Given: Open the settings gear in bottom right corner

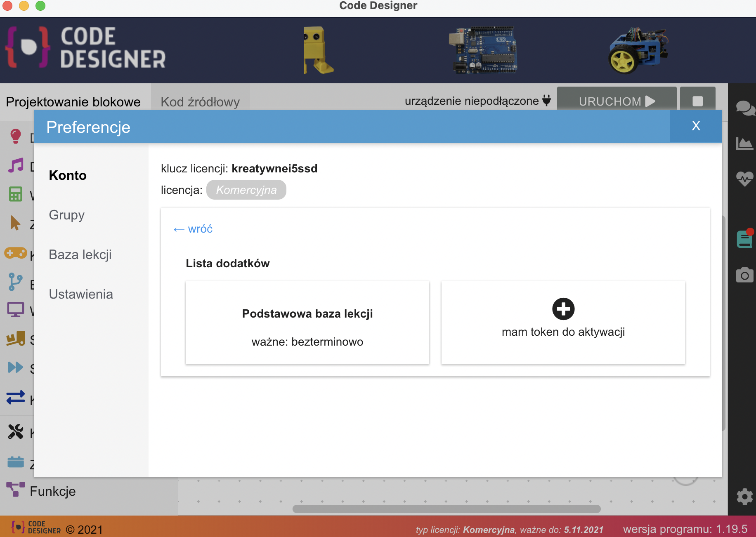Looking at the screenshot, I should tap(744, 497).
